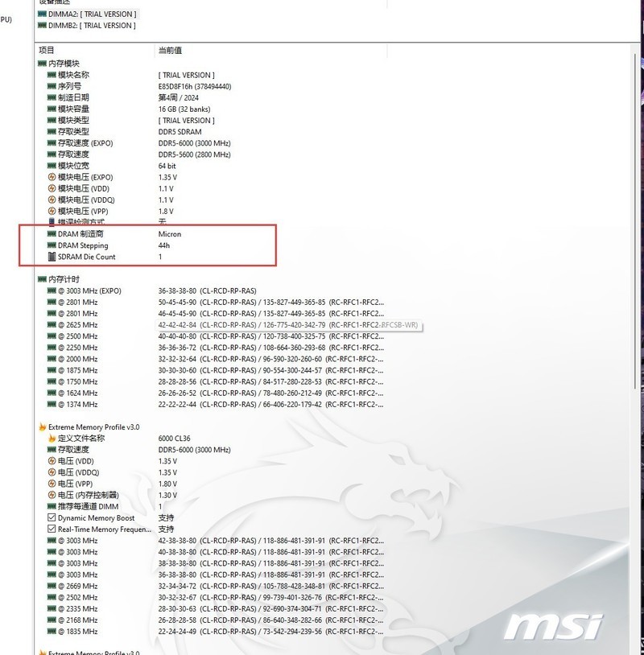Image resolution: width=644 pixels, height=655 pixels.
Task: Click the chip icon beside 存取速度 (EXPO)
Action: (52, 143)
